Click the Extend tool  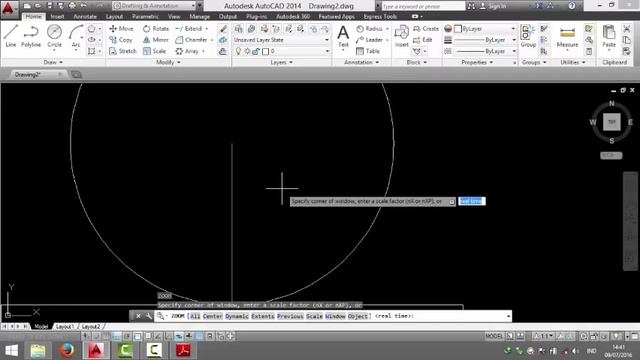point(189,29)
